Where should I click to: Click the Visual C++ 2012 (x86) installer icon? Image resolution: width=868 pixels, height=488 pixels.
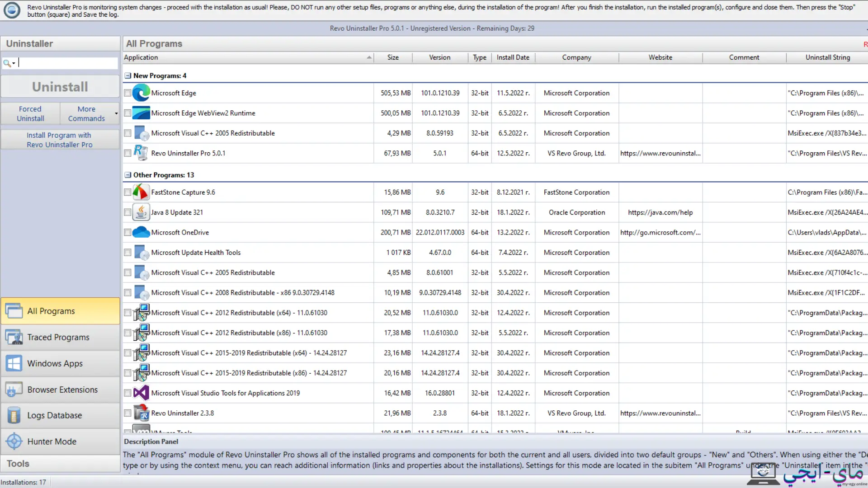pyautogui.click(x=141, y=333)
